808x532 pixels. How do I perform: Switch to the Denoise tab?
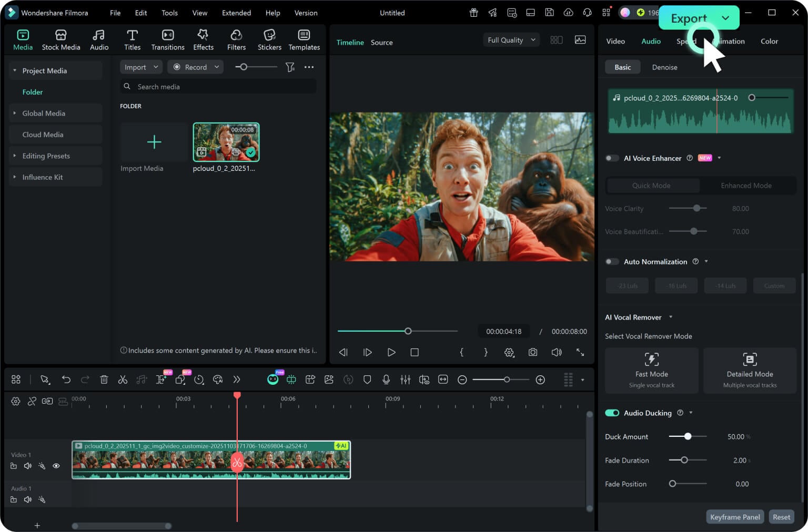[664, 67]
